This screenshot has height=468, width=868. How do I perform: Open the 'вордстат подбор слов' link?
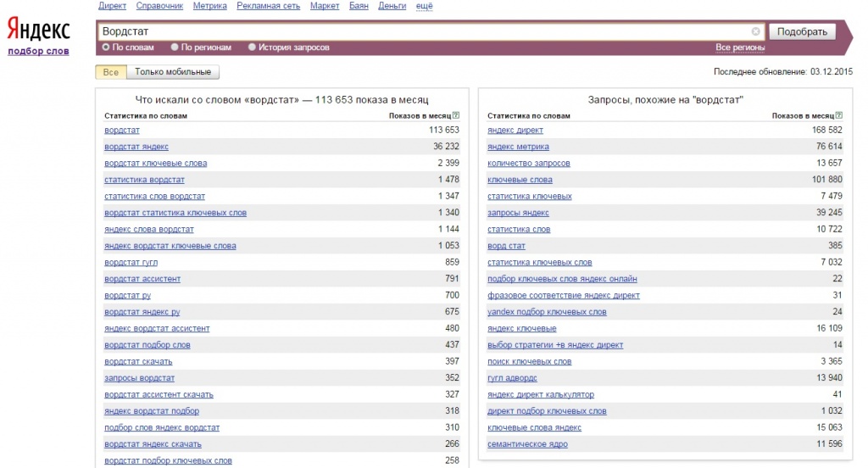(147, 345)
